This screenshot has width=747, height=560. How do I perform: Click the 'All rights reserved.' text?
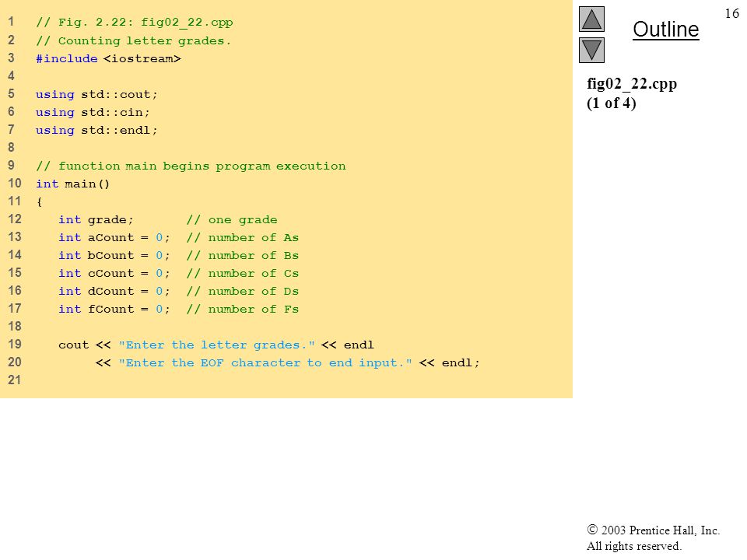[x=634, y=546]
